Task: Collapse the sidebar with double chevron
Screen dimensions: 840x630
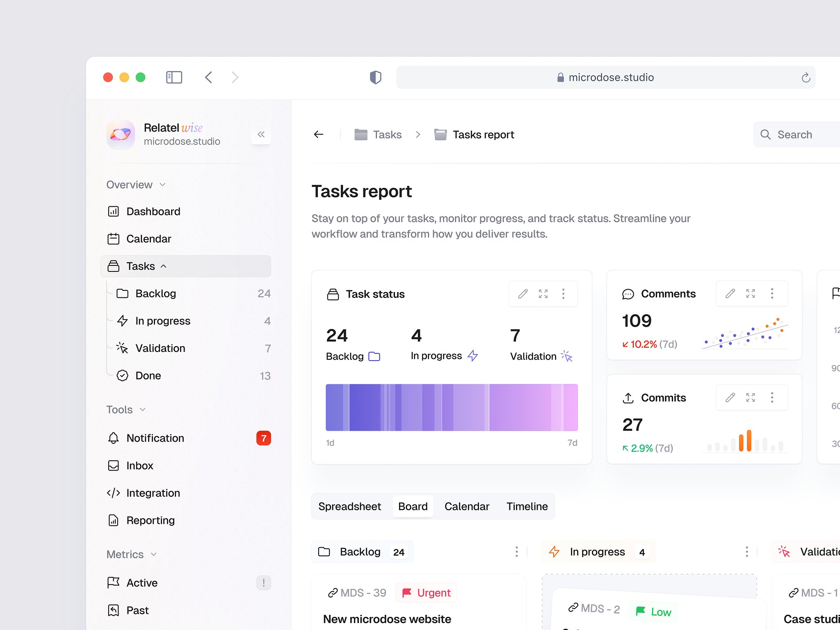Action: [261, 134]
